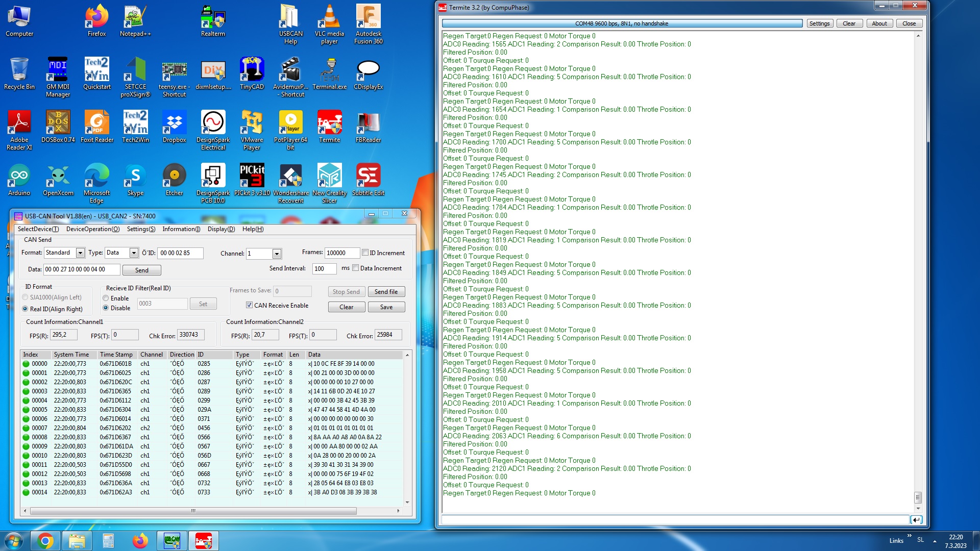Image resolution: width=980 pixels, height=551 pixels.
Task: Select the receive ID filter Enable radio button
Action: (x=106, y=298)
